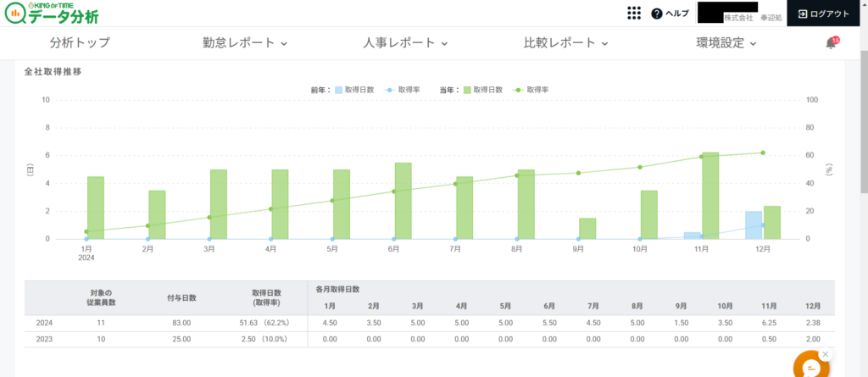Toggle current year 取得率 green line legend
This screenshot has height=377, width=868.
[x=532, y=89]
